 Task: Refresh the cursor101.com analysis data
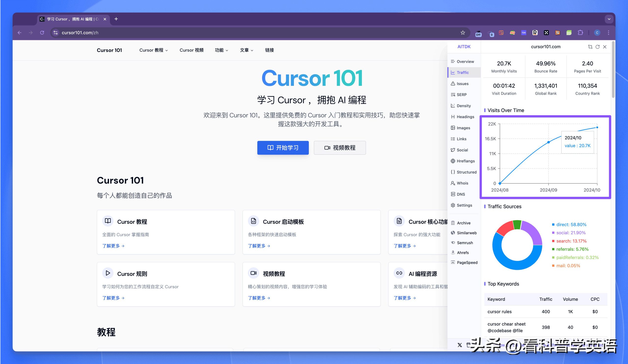pos(598,47)
